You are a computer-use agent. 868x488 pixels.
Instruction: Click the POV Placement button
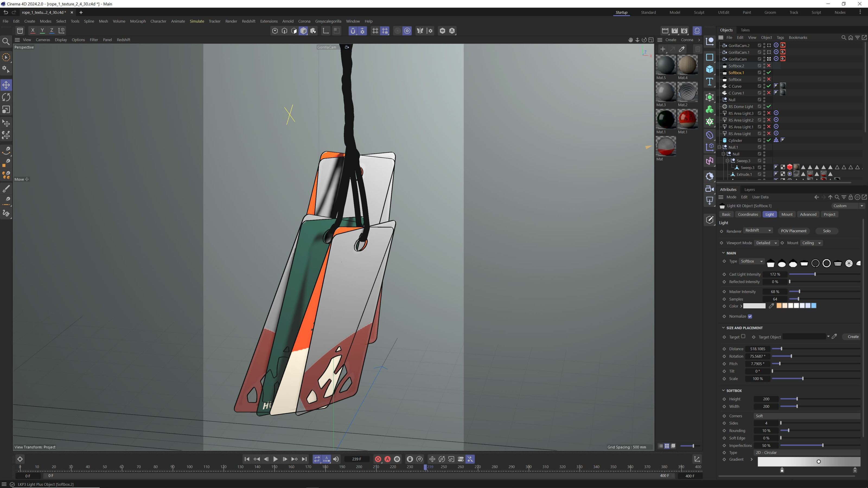[x=793, y=231]
